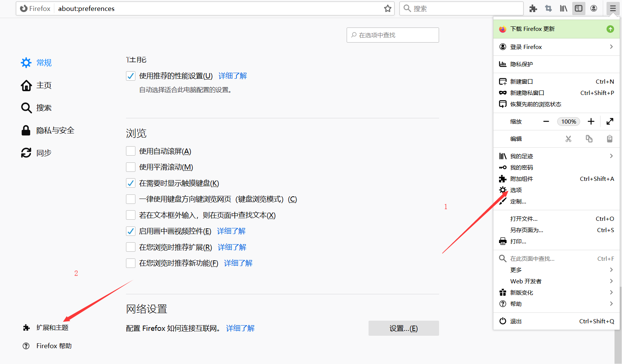Click the puzzle icon next to 附加组件
622x364 pixels.
click(x=503, y=179)
